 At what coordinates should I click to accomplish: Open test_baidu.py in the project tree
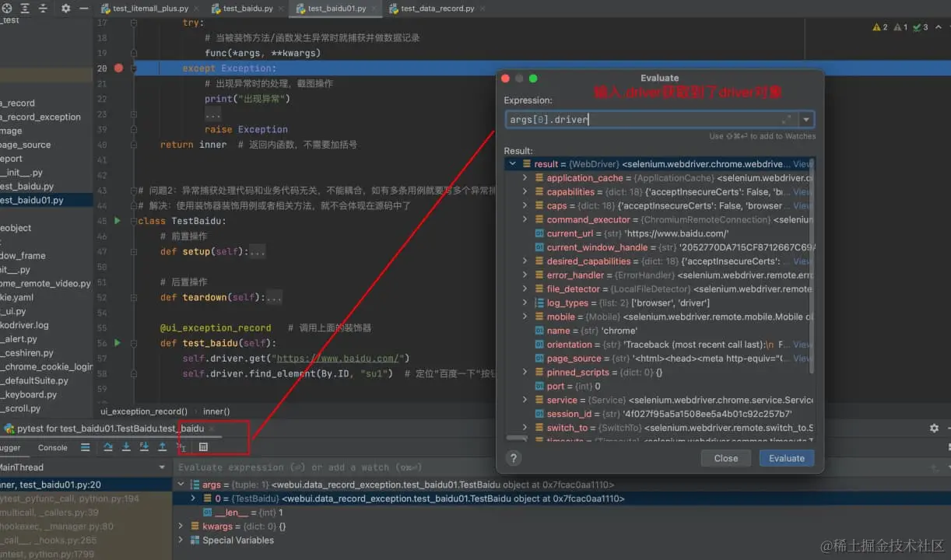pos(27,187)
